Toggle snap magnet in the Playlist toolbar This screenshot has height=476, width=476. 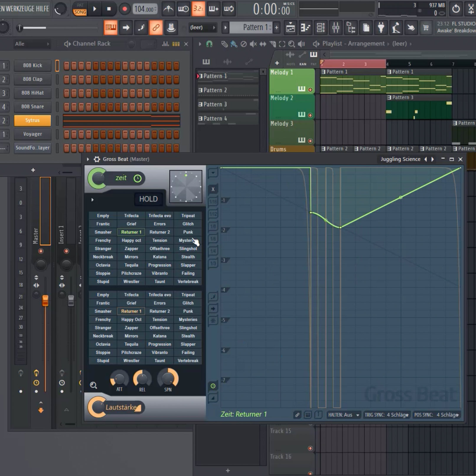[210, 44]
